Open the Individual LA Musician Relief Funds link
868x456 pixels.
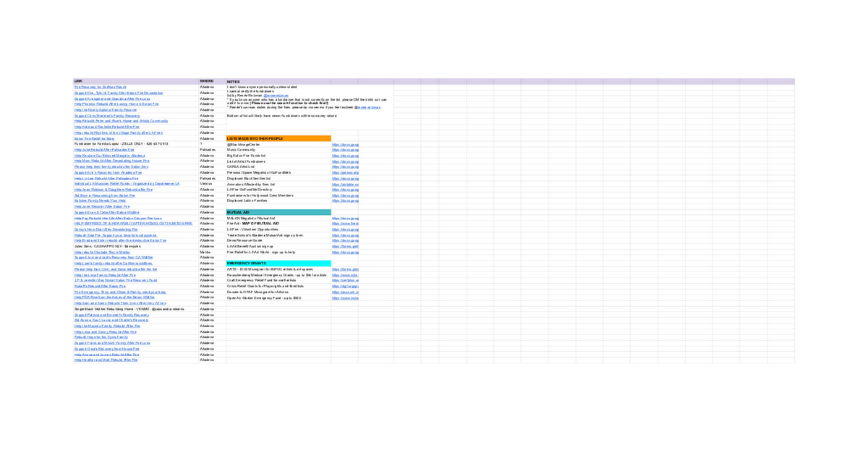pos(127,184)
